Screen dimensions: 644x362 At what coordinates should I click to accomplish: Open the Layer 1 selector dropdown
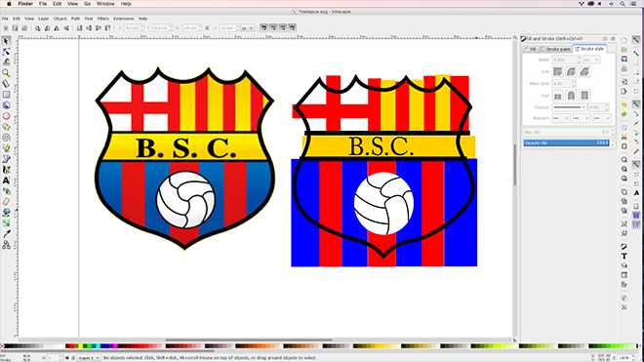[88, 358]
